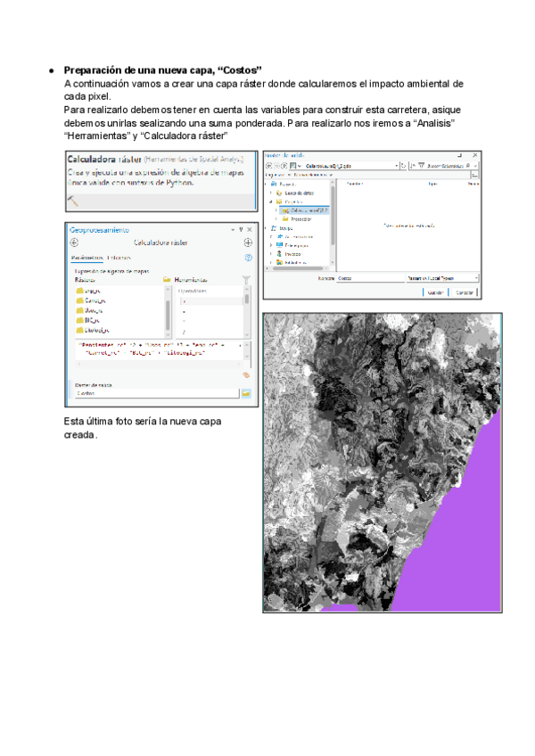Open the Nuevo elemento dropdown menu
The height and width of the screenshot is (756, 535).
[x=313, y=175]
